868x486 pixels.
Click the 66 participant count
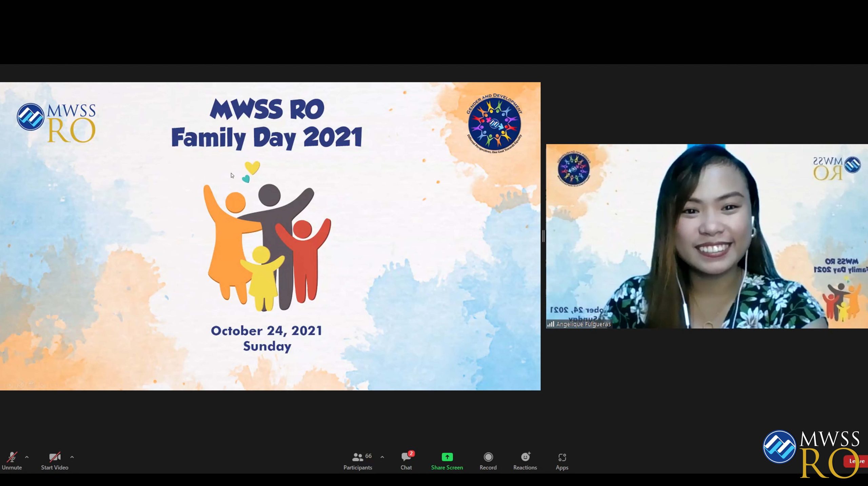pyautogui.click(x=369, y=456)
